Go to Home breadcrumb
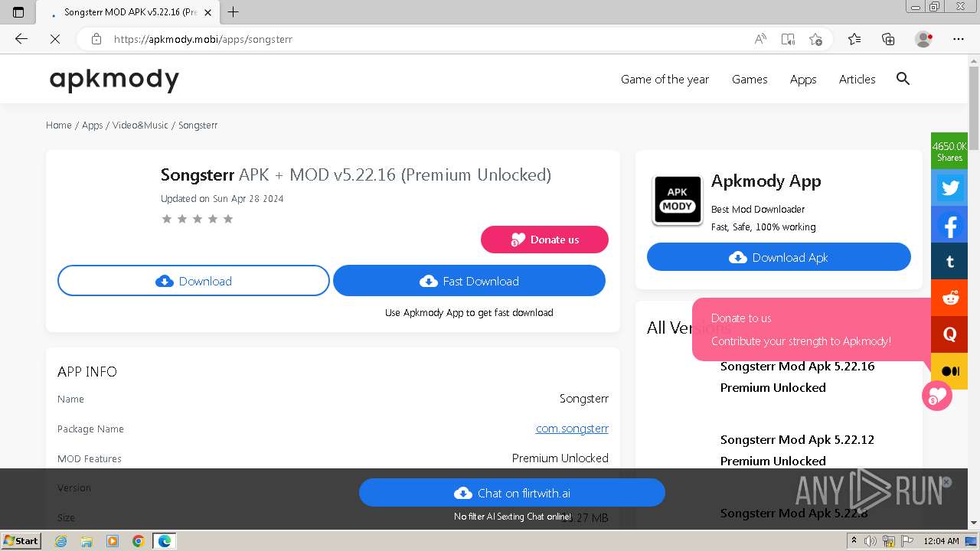 [x=58, y=125]
